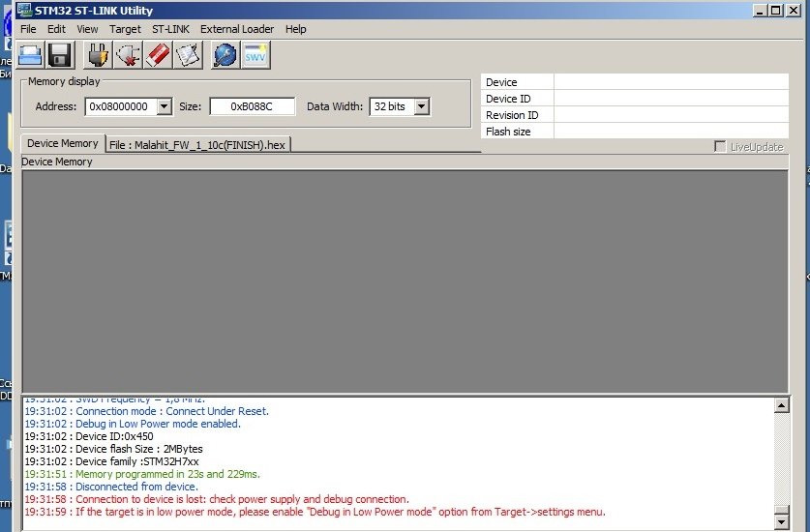Viewport: 810px width, 532px height.
Task: Open the View menu
Action: coord(87,29)
